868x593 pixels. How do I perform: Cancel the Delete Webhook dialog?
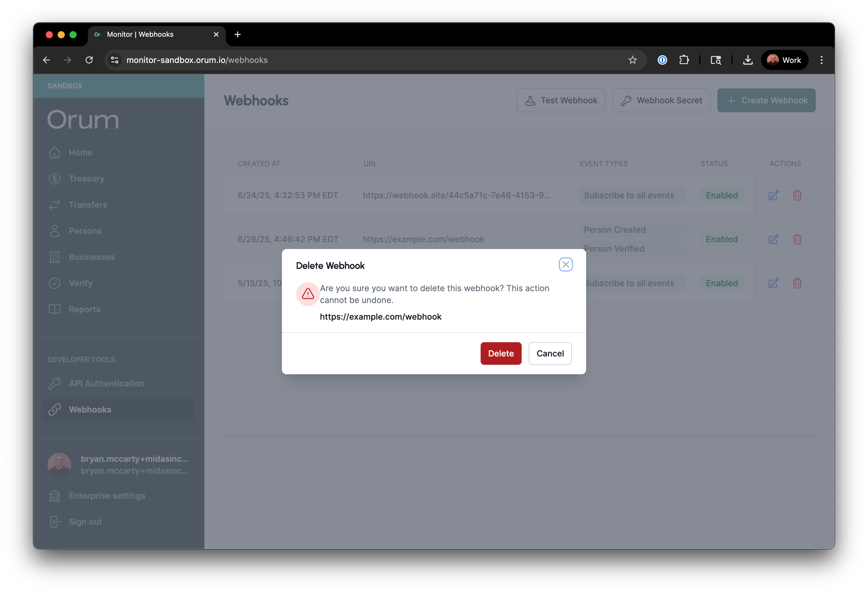[x=550, y=353]
